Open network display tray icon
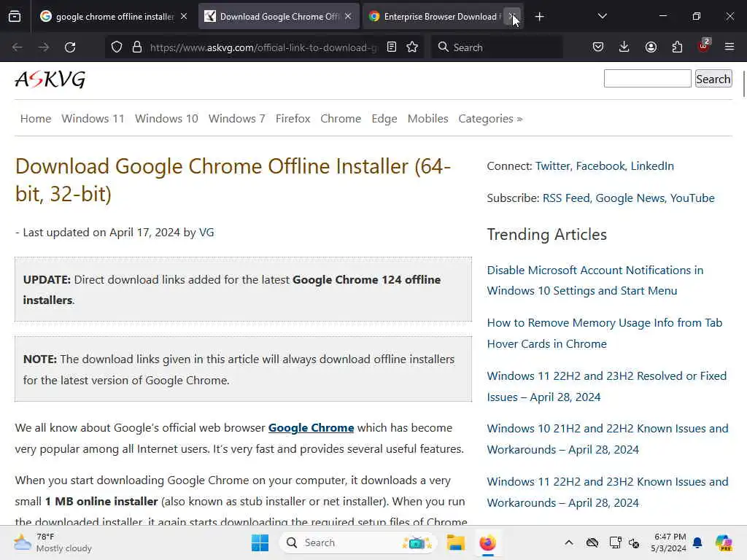Image resolution: width=747 pixels, height=560 pixels. click(615, 542)
